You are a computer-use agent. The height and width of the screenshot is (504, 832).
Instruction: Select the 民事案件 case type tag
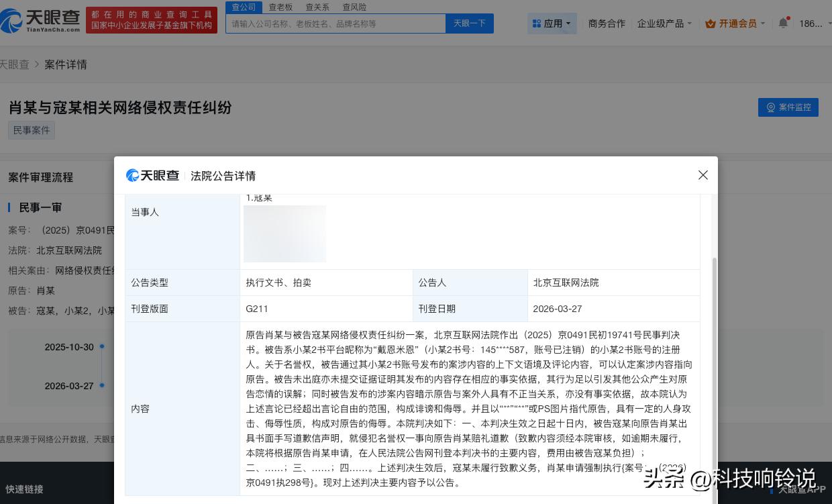tap(31, 130)
